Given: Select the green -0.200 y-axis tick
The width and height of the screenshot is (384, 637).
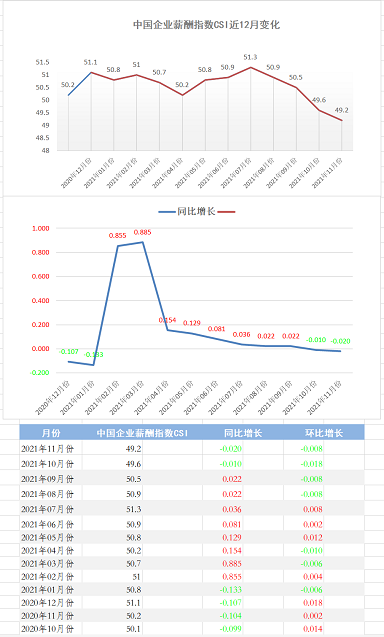Looking at the screenshot, I should 39,373.
